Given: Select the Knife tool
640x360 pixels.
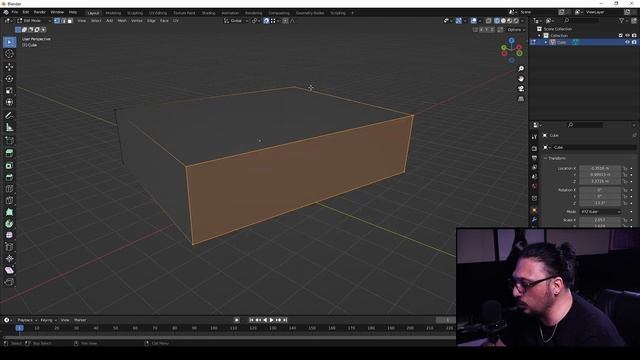Looking at the screenshot, I should [x=9, y=200].
